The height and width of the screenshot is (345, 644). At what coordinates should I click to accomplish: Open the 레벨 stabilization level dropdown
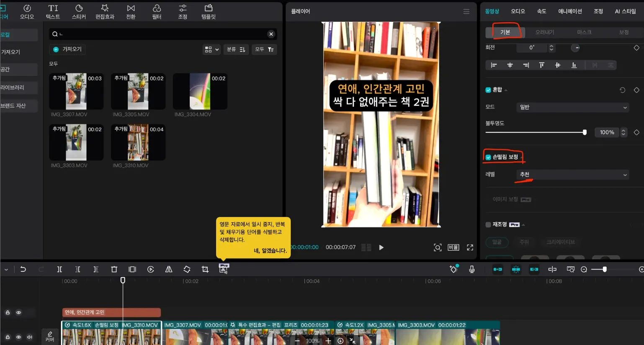click(x=573, y=175)
